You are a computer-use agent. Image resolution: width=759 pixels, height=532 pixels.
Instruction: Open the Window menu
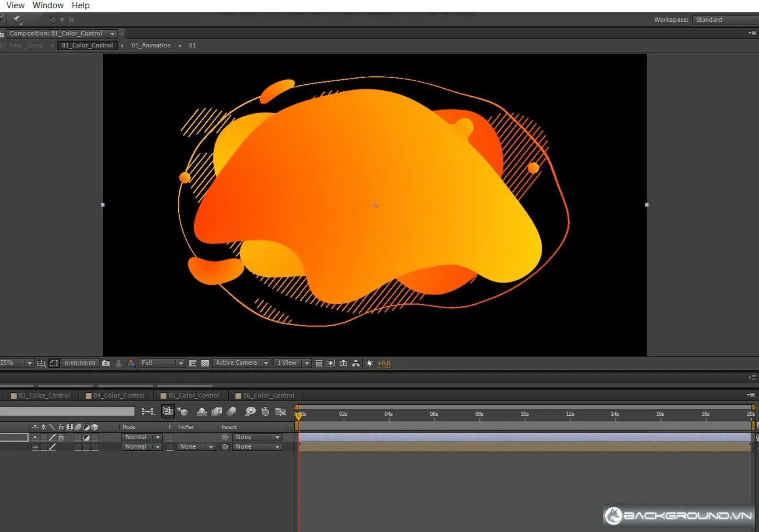pos(48,5)
